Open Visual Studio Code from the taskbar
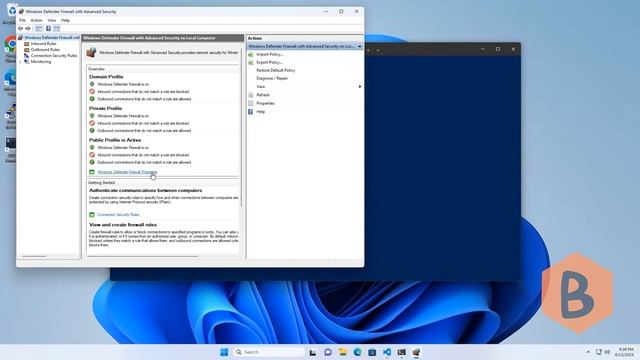The width and height of the screenshot is (640, 360). click(x=387, y=352)
